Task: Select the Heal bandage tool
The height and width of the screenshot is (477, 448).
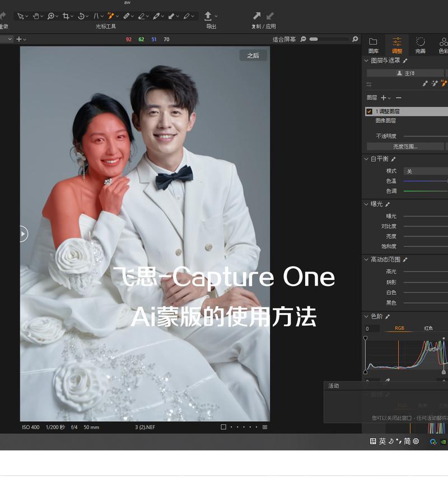Action: tap(127, 16)
